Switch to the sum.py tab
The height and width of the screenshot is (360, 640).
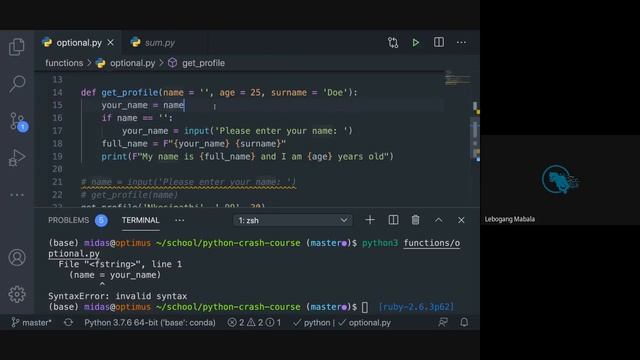(153, 42)
